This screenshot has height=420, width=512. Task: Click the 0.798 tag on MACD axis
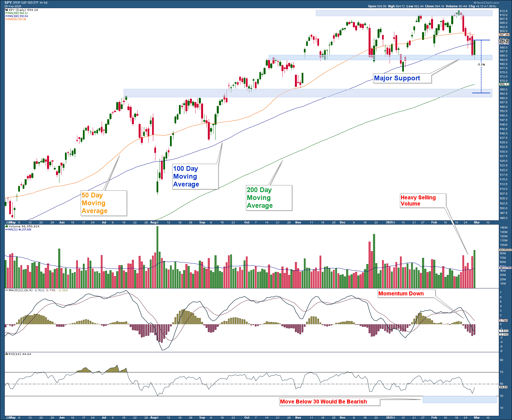pyautogui.click(x=504, y=320)
